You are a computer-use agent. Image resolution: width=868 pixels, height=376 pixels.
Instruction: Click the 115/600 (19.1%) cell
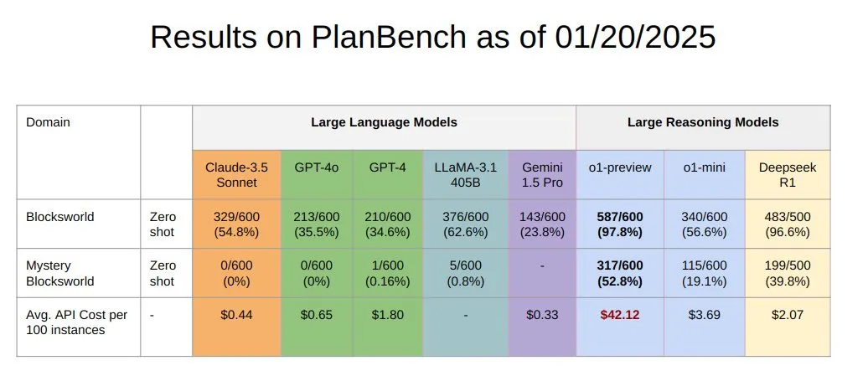(x=704, y=273)
